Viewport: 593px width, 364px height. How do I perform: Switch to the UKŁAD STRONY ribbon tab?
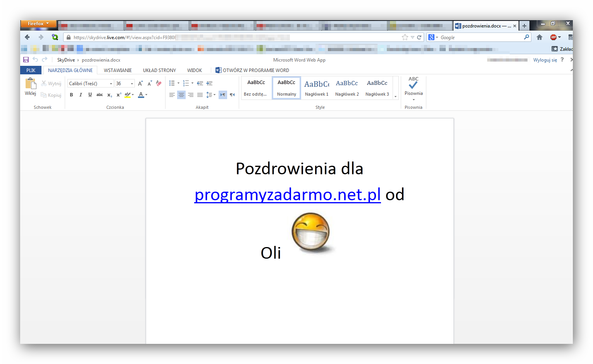pyautogui.click(x=159, y=70)
